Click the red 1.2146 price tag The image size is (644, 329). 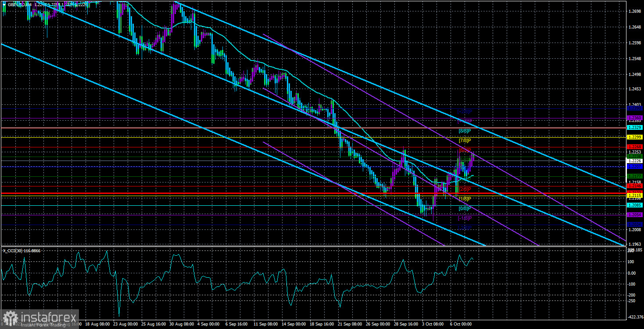pos(635,186)
